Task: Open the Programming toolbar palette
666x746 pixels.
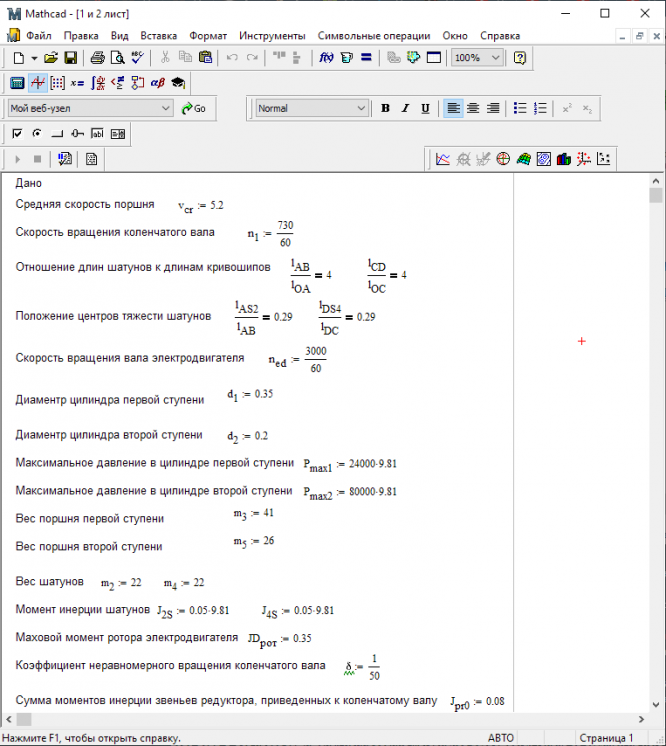Action: [x=137, y=83]
